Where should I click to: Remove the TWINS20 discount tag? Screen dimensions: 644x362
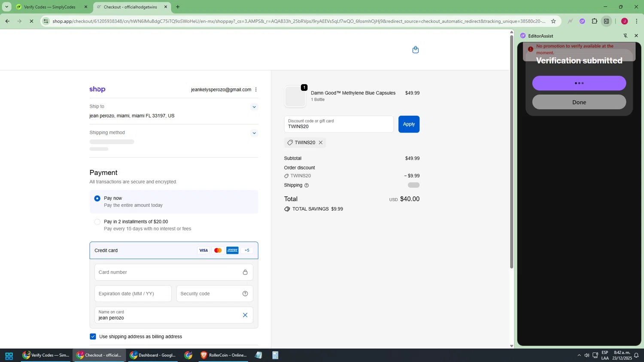[321, 142]
